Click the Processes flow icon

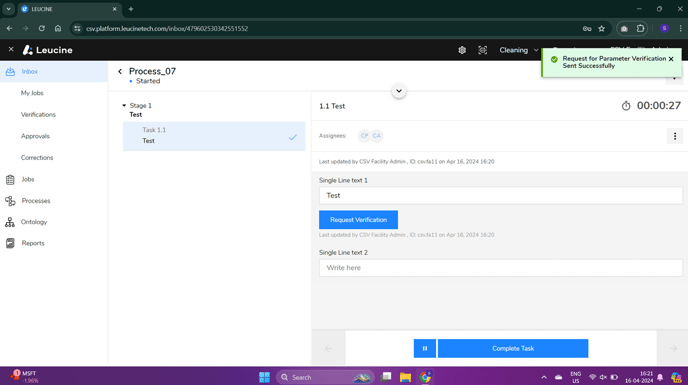pos(10,201)
